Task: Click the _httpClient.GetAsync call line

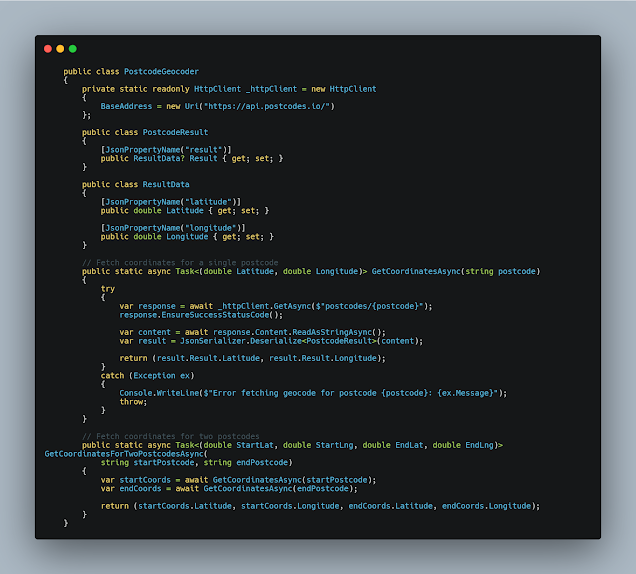Action: coord(276,306)
